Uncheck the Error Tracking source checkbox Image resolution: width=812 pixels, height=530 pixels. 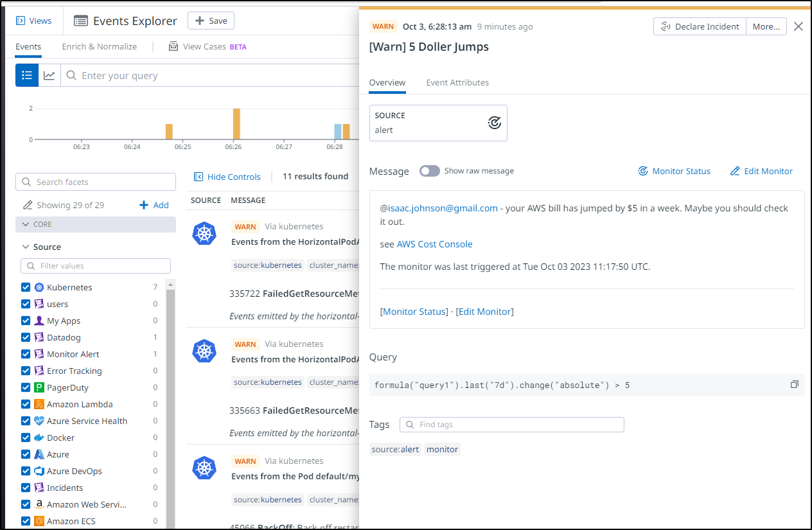(x=26, y=371)
